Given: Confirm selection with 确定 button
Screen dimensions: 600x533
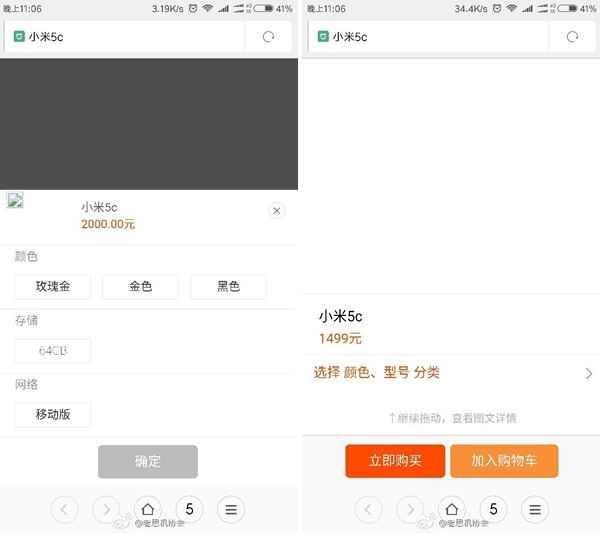Looking at the screenshot, I should click(x=148, y=461).
